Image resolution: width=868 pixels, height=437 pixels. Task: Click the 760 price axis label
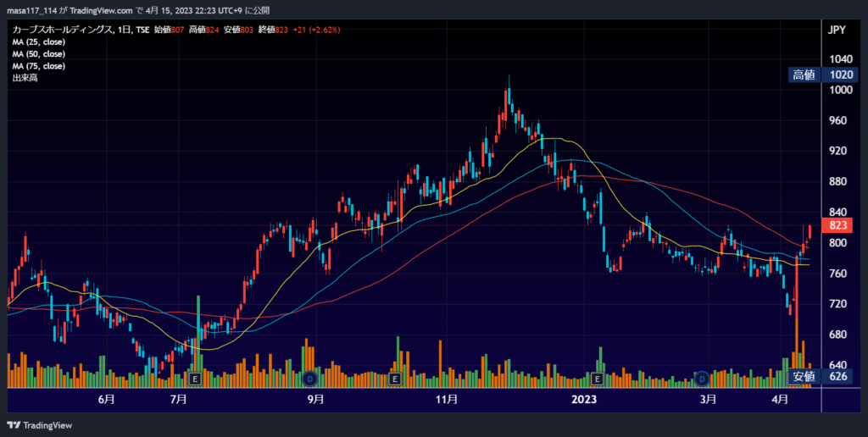(840, 274)
